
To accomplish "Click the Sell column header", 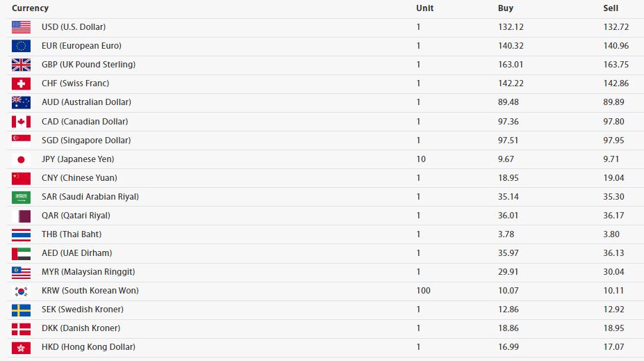I will (611, 8).
